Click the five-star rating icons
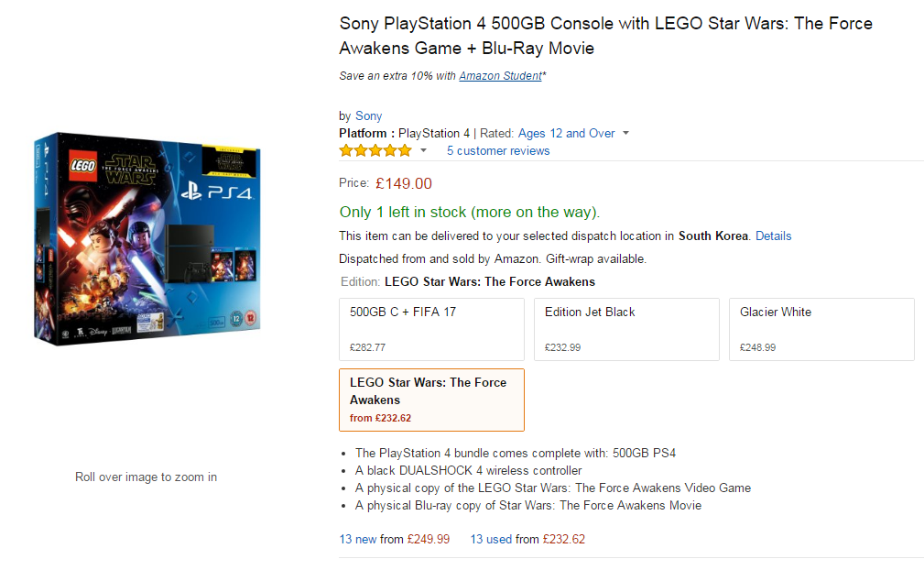This screenshot has height=570, width=924. click(375, 150)
